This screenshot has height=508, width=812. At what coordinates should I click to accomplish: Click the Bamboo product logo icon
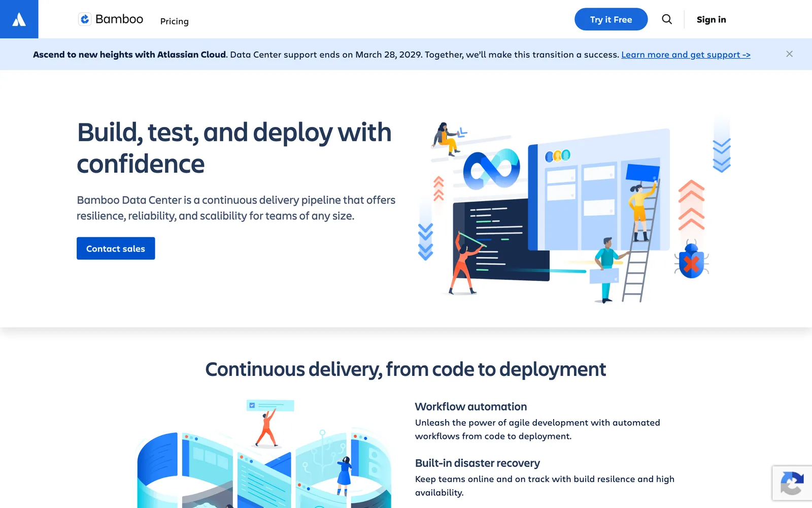(x=85, y=19)
